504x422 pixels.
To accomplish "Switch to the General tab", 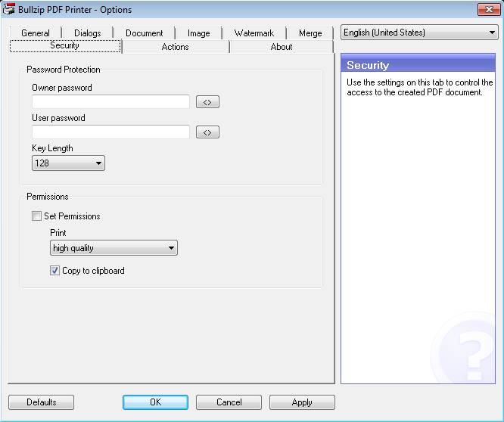I will point(36,33).
